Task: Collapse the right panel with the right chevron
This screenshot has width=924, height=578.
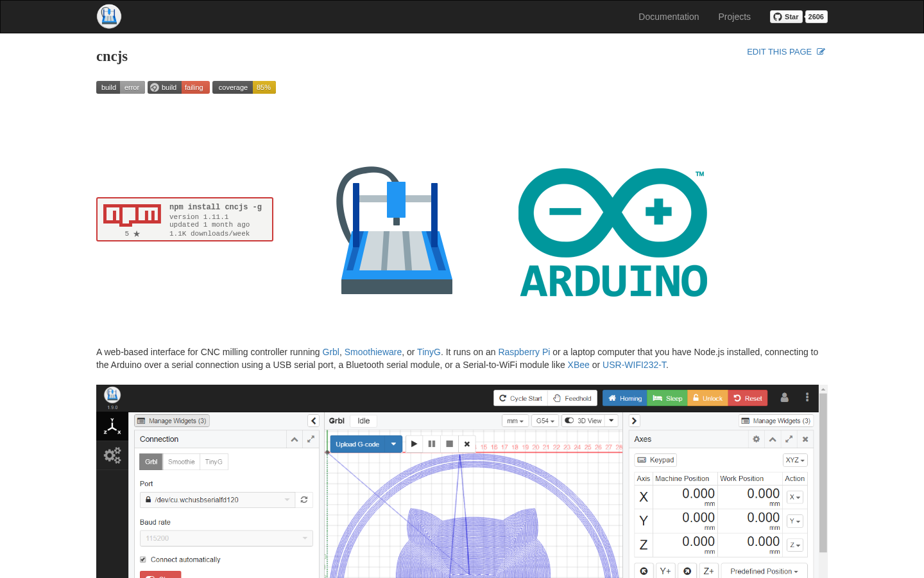Action: pos(634,421)
